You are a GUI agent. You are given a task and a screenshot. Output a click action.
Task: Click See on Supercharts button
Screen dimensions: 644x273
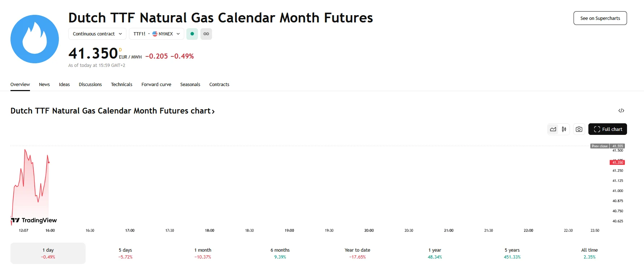click(600, 18)
